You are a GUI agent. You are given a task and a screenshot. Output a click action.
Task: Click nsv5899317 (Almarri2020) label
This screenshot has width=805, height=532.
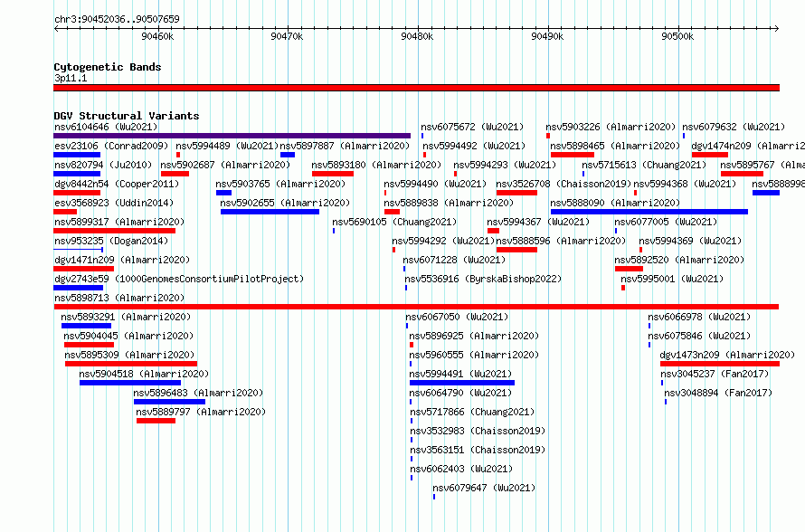[x=119, y=222]
